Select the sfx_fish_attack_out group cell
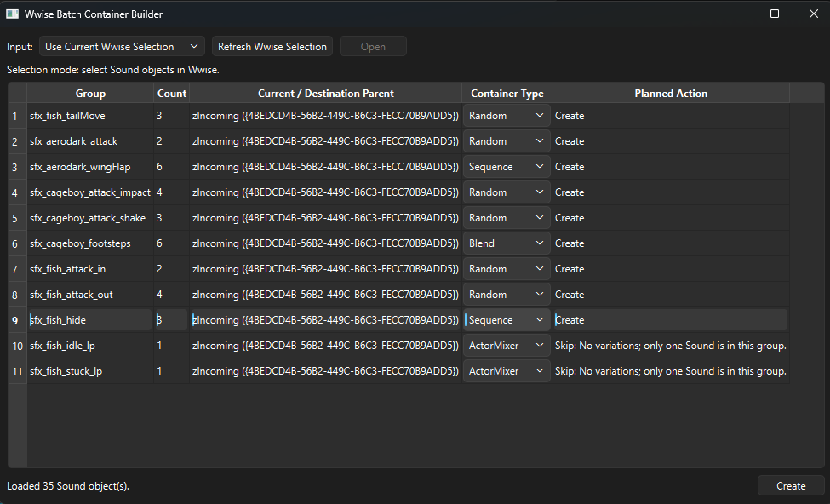The image size is (830, 504). 90,295
